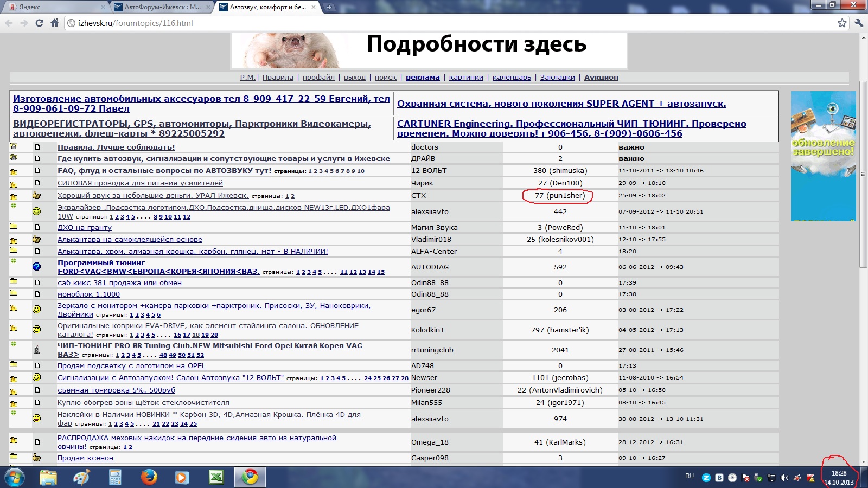Image resolution: width=868 pixels, height=488 pixels.
Task: Click the address bar URL field
Action: (450, 23)
